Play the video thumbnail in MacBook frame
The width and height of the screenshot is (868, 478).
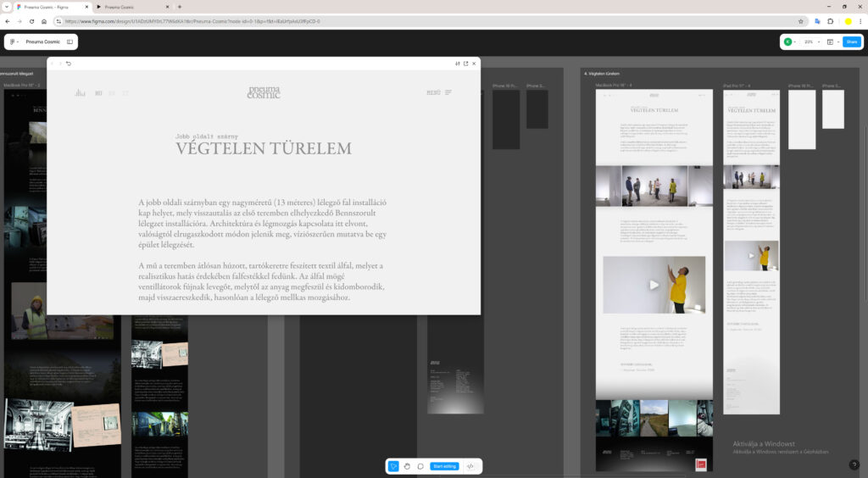pyautogui.click(x=654, y=285)
